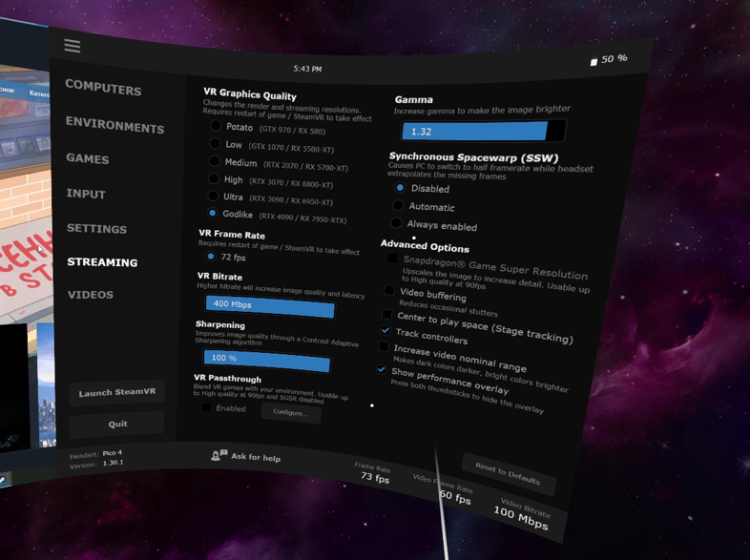Select Potato graphics quality

pos(216,126)
